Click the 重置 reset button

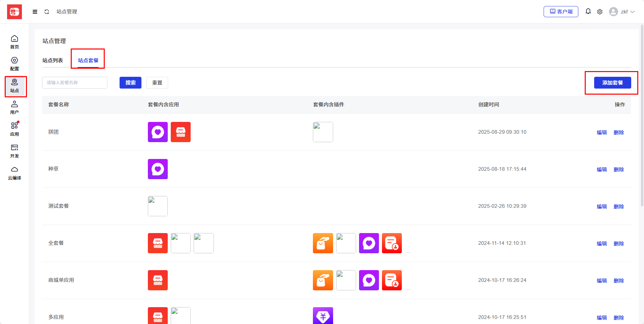click(x=157, y=83)
